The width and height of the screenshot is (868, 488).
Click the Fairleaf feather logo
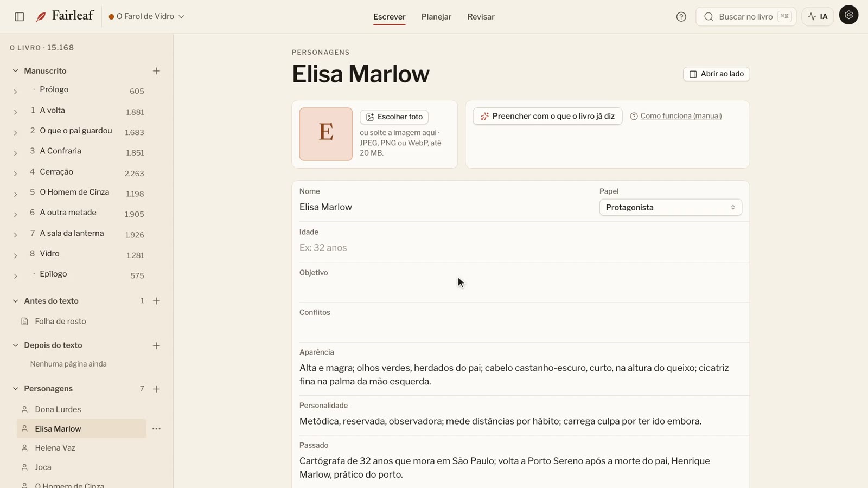(41, 17)
